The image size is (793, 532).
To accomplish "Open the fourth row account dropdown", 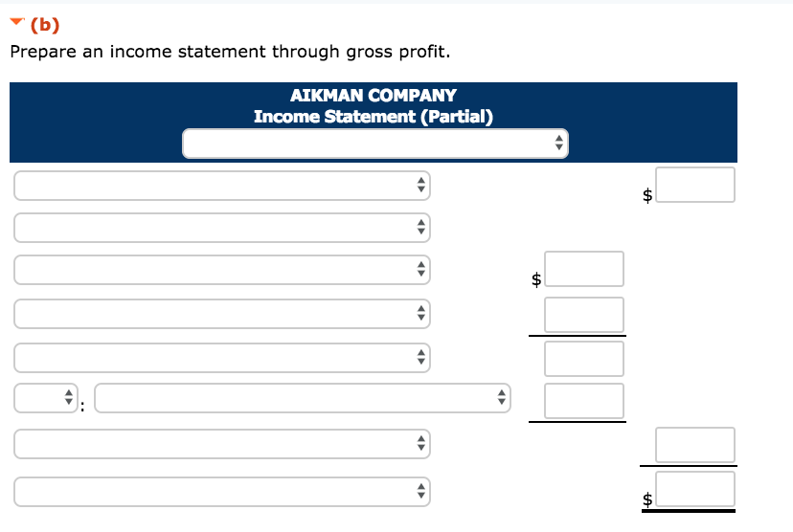I will pyautogui.click(x=222, y=313).
